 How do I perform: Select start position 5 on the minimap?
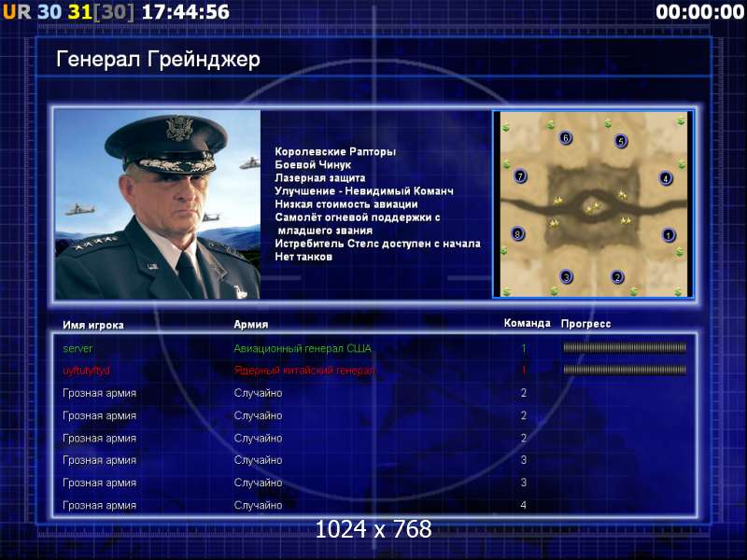tap(621, 141)
